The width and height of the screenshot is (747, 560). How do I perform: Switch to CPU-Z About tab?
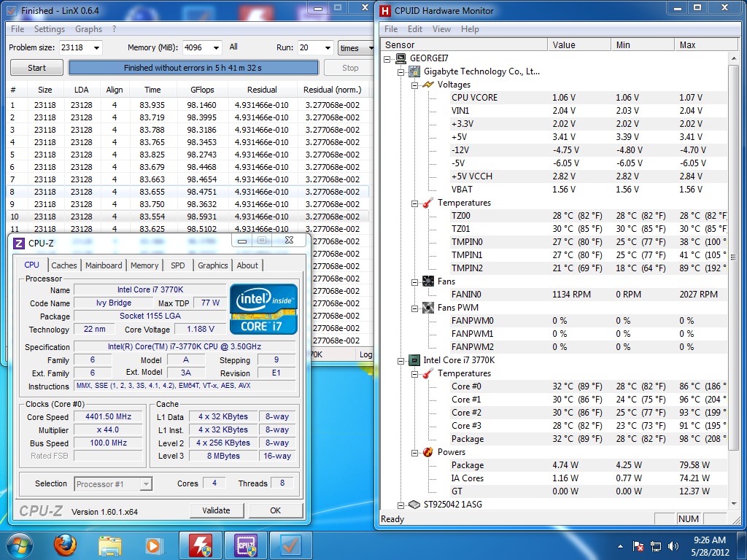tap(247, 265)
